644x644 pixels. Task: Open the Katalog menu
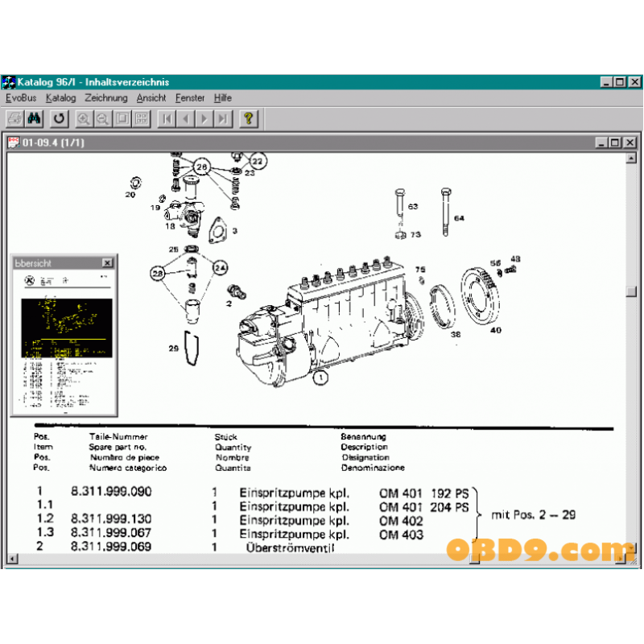[x=61, y=98]
